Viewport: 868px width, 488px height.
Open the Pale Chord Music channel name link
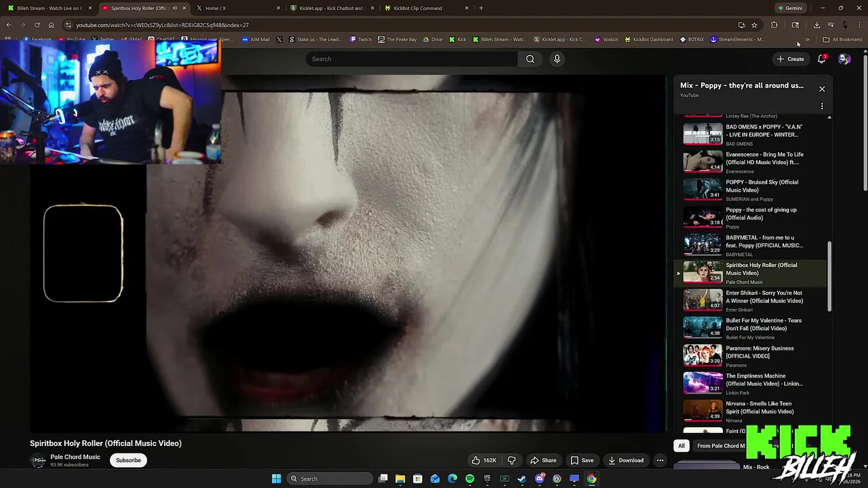tap(75, 457)
